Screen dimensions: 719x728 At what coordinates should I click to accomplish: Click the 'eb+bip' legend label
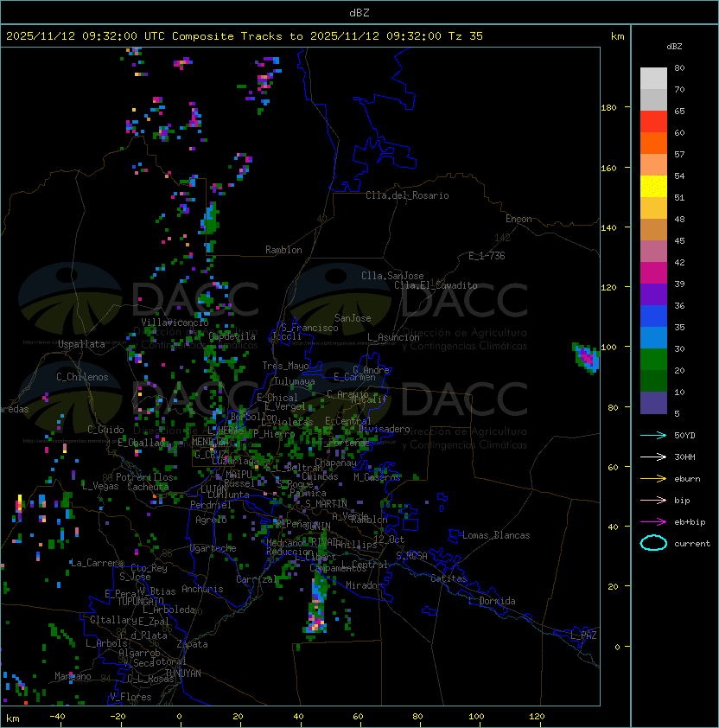point(690,522)
